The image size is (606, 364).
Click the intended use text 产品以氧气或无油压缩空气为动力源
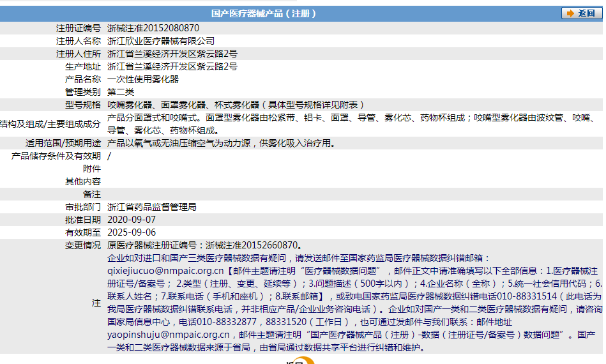point(179,143)
